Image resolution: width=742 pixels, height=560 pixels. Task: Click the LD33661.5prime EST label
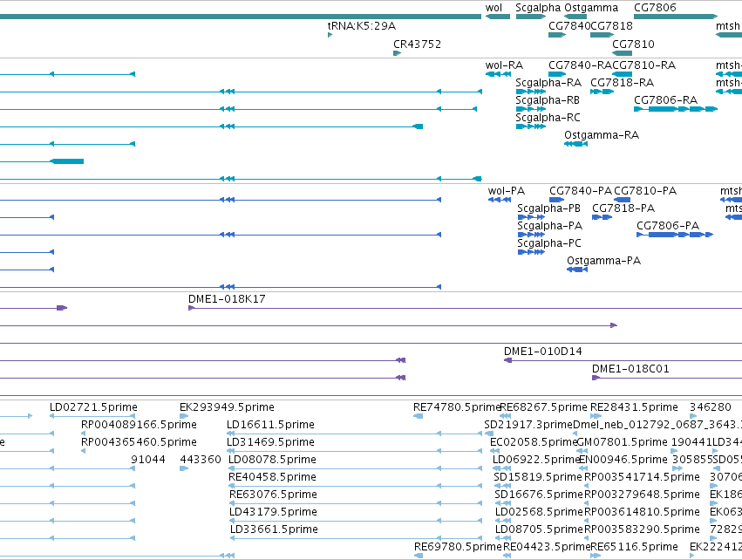[x=274, y=530]
